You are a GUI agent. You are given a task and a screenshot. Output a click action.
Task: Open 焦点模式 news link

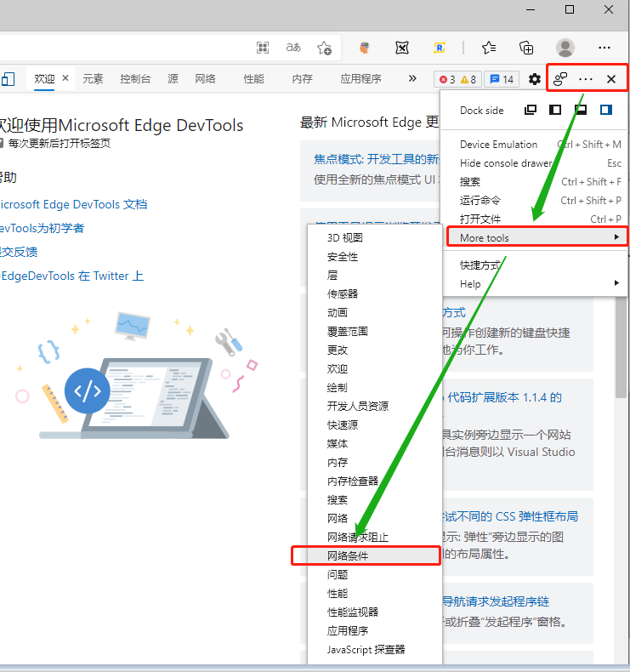tap(377, 159)
